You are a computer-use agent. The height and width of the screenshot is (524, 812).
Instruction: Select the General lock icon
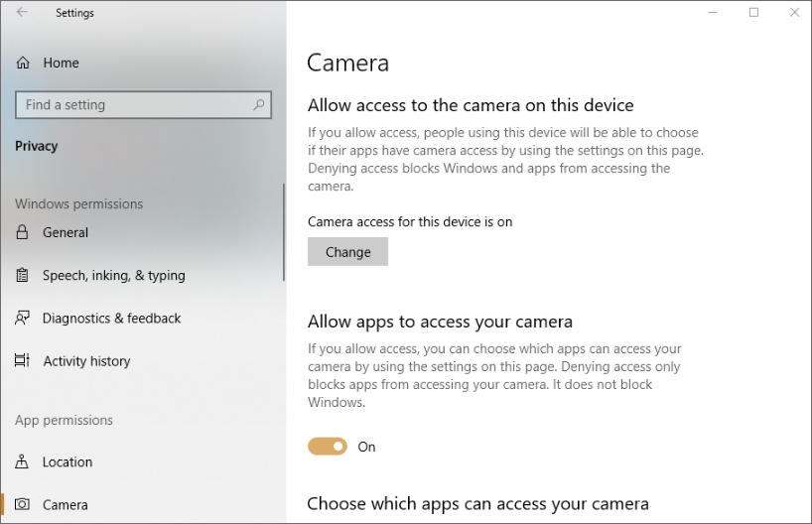(x=22, y=232)
